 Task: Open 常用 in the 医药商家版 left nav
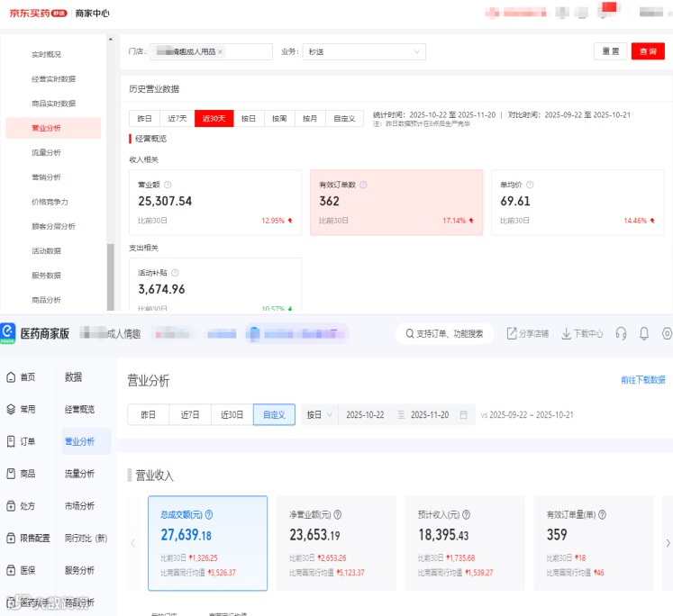pyautogui.click(x=22, y=409)
